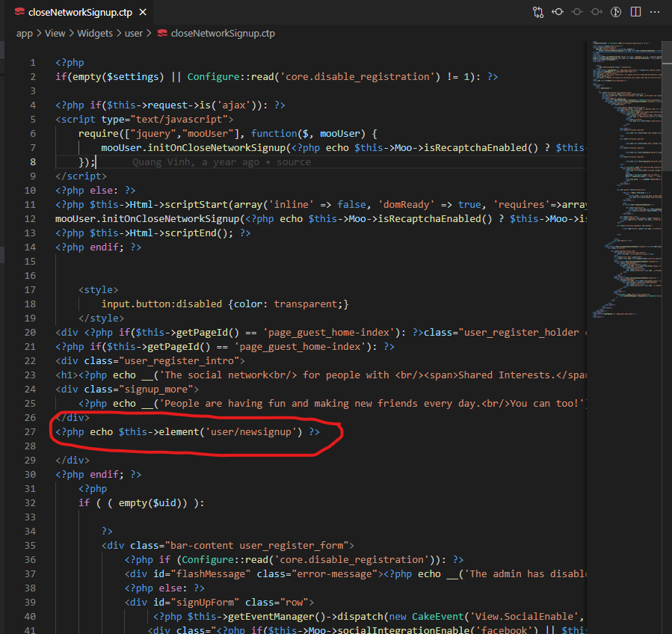Click the minimap code overview
Viewport: 672px width, 634px height.
626,180
